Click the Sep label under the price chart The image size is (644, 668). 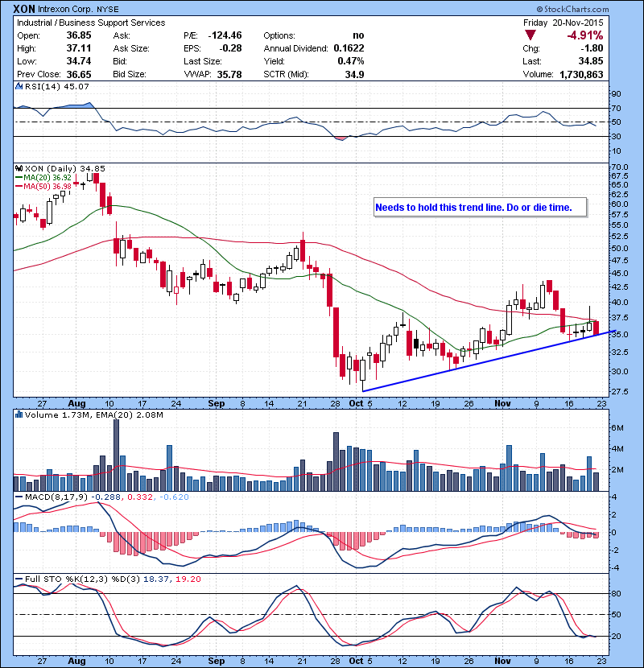(x=217, y=403)
